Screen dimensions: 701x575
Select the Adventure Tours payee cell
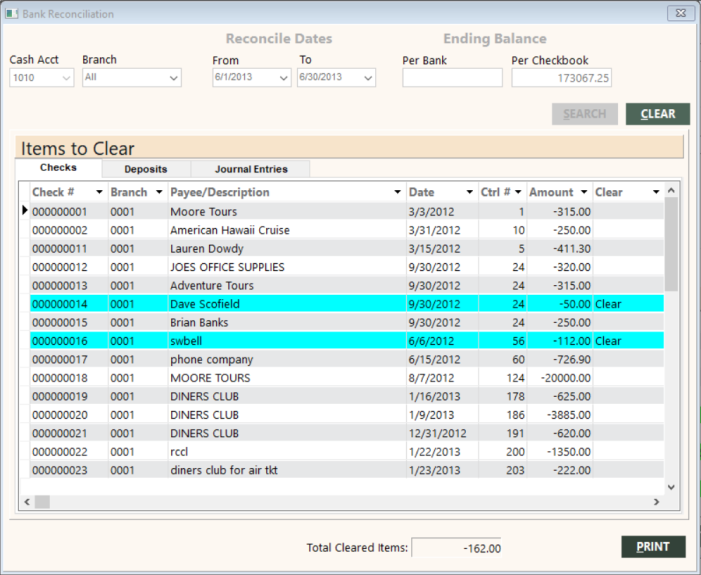[287, 286]
